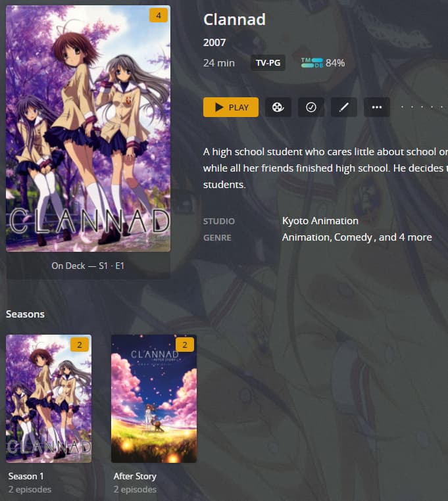
Task: Click the Season 1 title link
Action: click(26, 476)
